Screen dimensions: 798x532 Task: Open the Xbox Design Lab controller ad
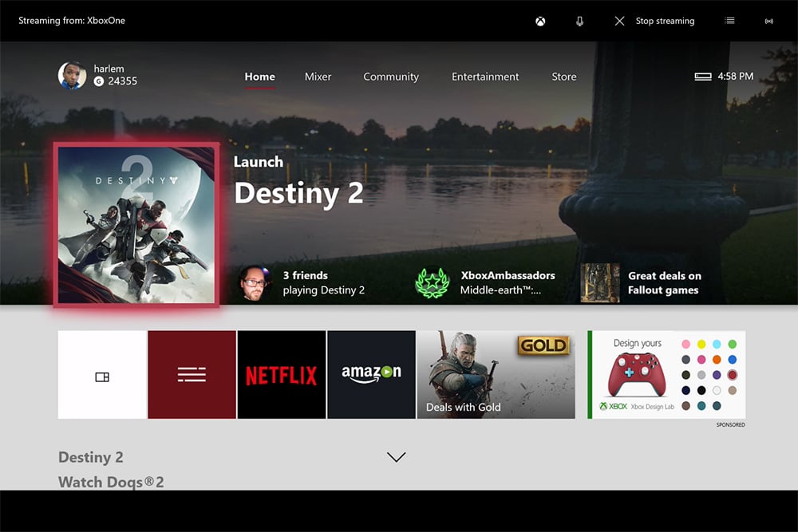point(666,375)
